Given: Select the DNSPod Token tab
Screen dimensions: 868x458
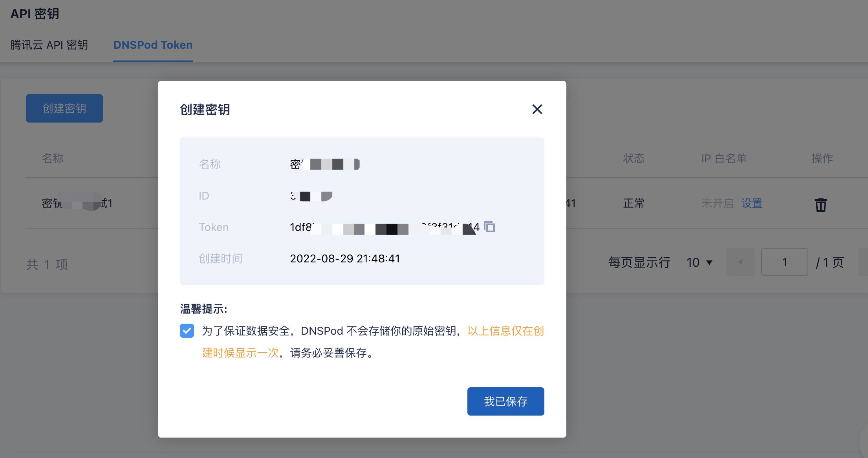Looking at the screenshot, I should click(153, 45).
